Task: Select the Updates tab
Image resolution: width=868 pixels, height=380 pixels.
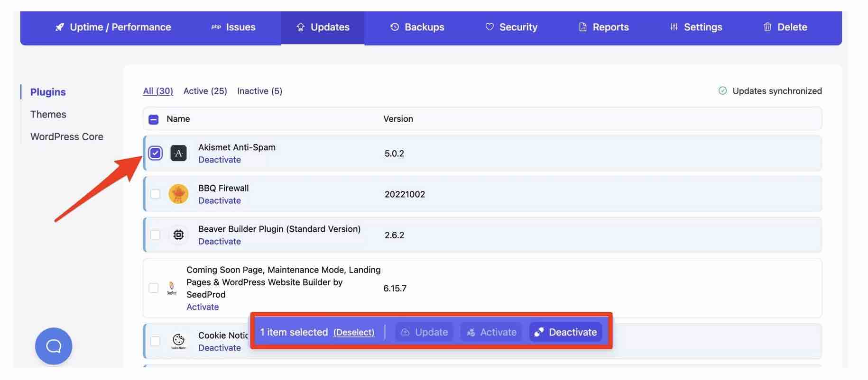Action: pyautogui.click(x=323, y=27)
